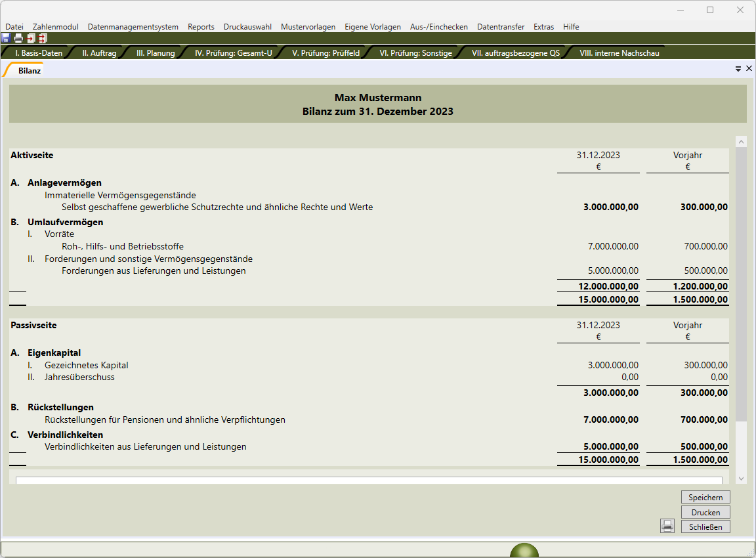Click the double red arrow document icon
Screen dimensions: 756x558
(42, 38)
